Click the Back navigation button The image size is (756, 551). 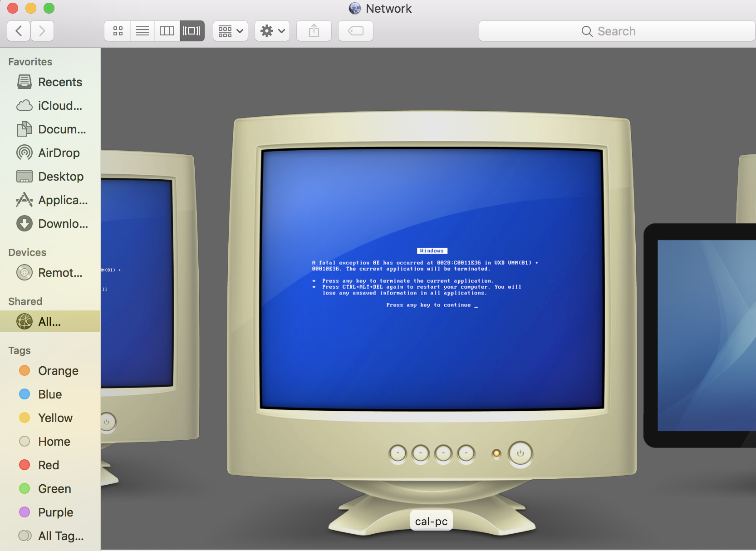click(18, 31)
